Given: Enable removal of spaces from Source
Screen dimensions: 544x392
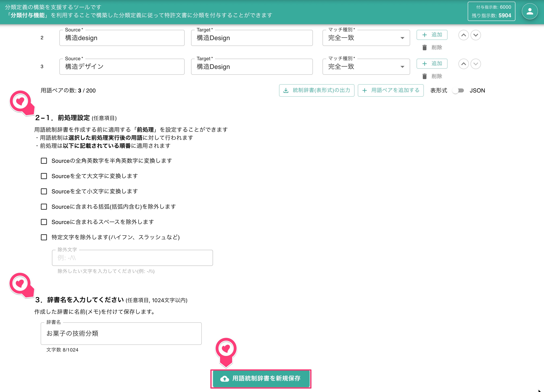Looking at the screenshot, I should [44, 222].
